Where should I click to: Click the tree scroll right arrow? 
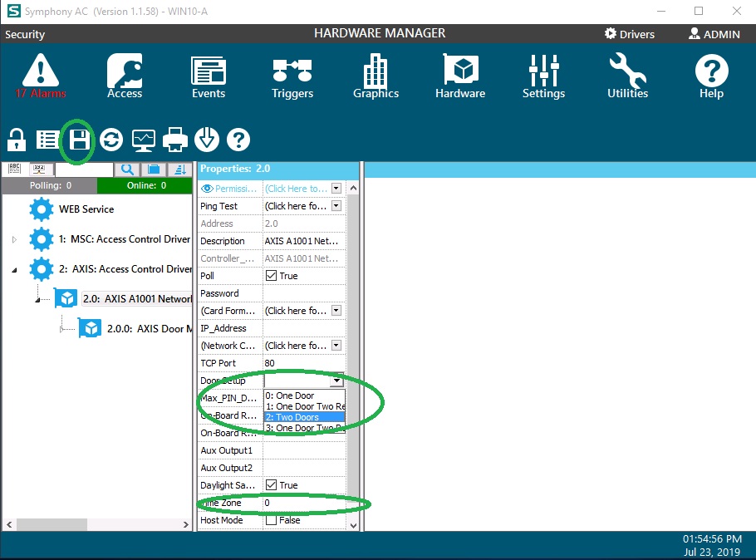pos(186,524)
